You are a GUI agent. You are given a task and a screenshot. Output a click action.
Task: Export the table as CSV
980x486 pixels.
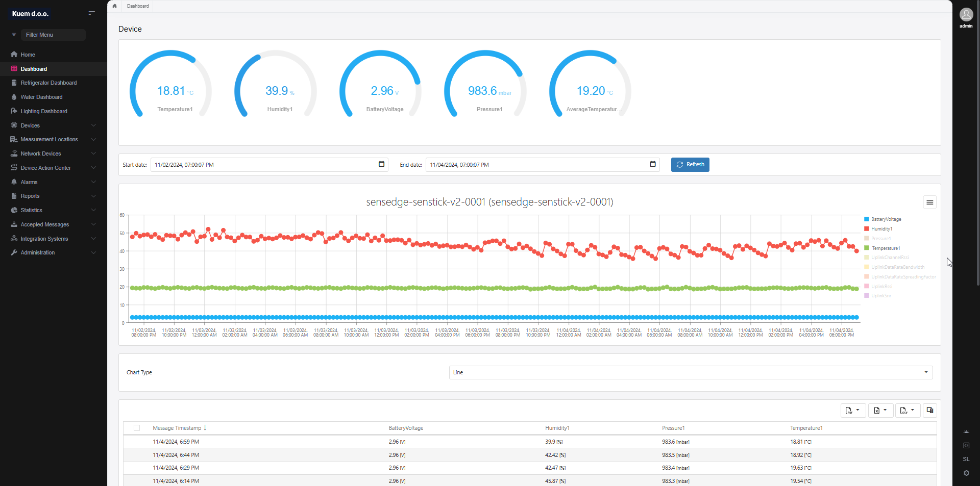907,410
